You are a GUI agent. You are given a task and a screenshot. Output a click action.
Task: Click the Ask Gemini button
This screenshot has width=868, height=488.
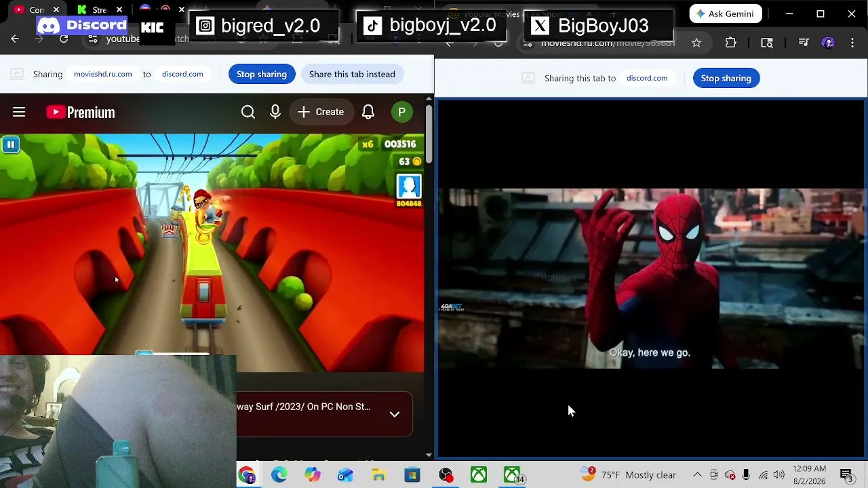[726, 14]
